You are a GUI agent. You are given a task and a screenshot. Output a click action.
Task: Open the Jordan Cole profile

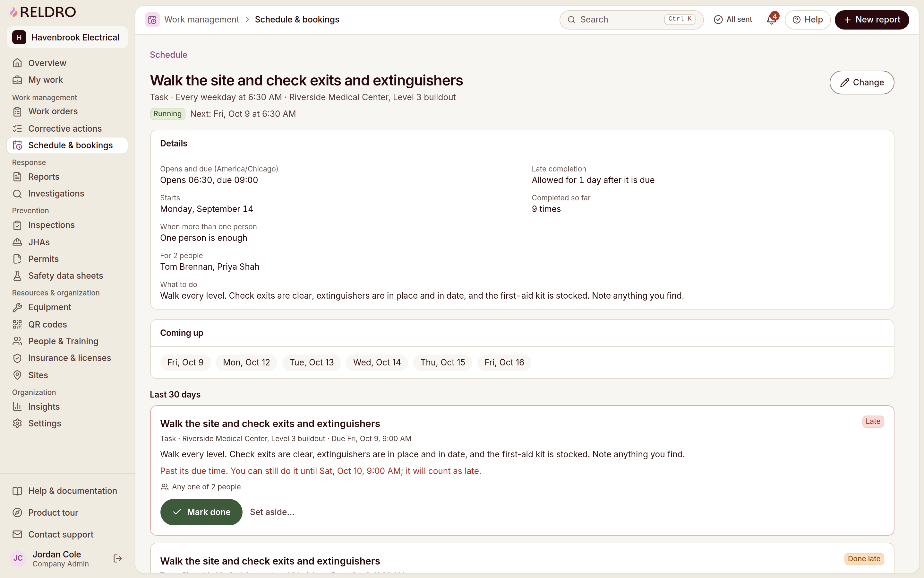click(x=56, y=558)
